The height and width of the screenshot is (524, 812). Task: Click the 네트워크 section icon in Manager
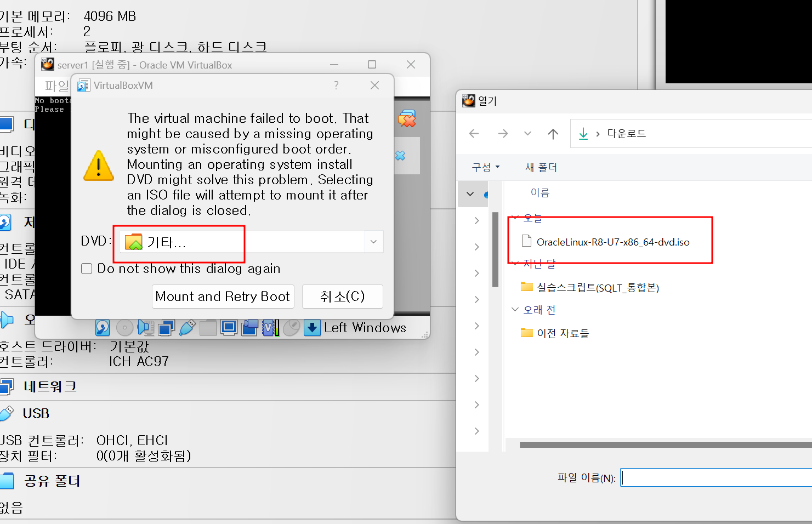6,387
